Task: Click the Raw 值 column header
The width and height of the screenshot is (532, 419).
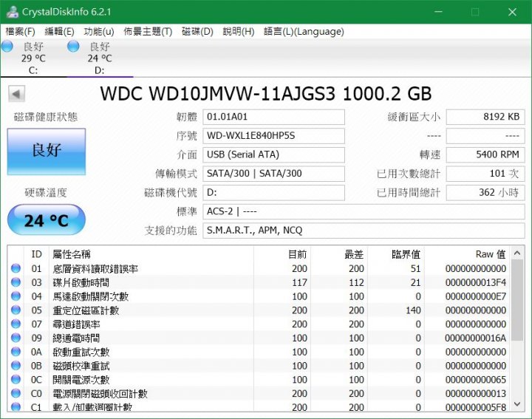Action: pos(468,254)
